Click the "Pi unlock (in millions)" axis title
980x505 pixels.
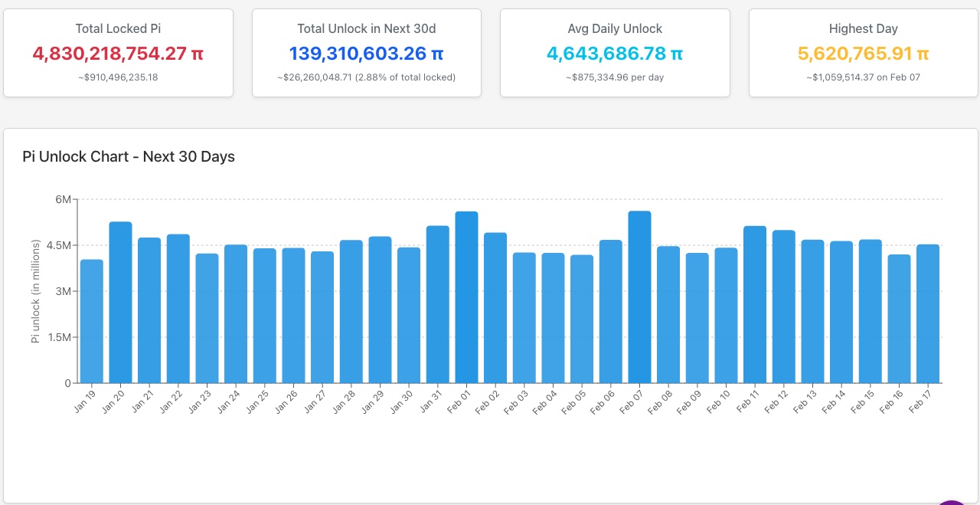[x=35, y=291]
